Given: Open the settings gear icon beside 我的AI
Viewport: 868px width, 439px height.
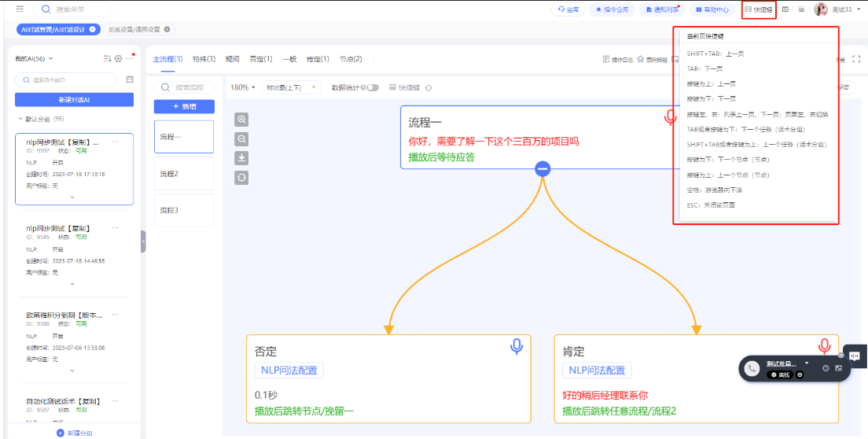Looking at the screenshot, I should pyautogui.click(x=118, y=59).
